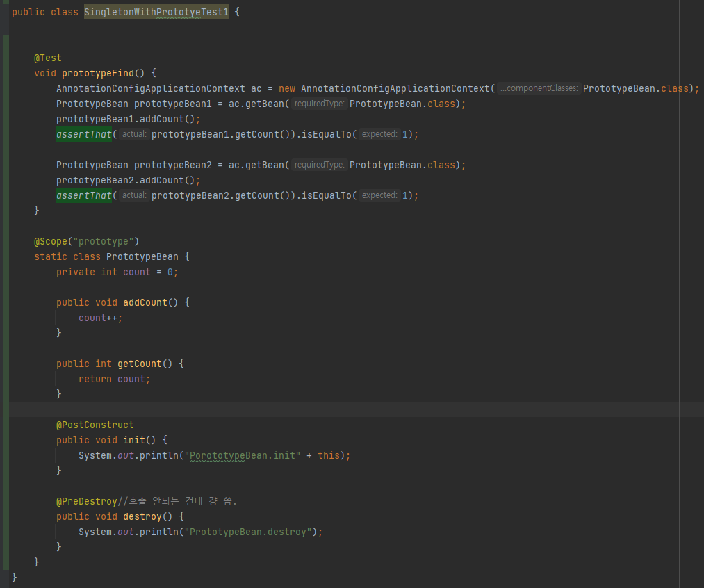Click the 'ac' variable declaration
This screenshot has height=588, width=704.
(256, 88)
